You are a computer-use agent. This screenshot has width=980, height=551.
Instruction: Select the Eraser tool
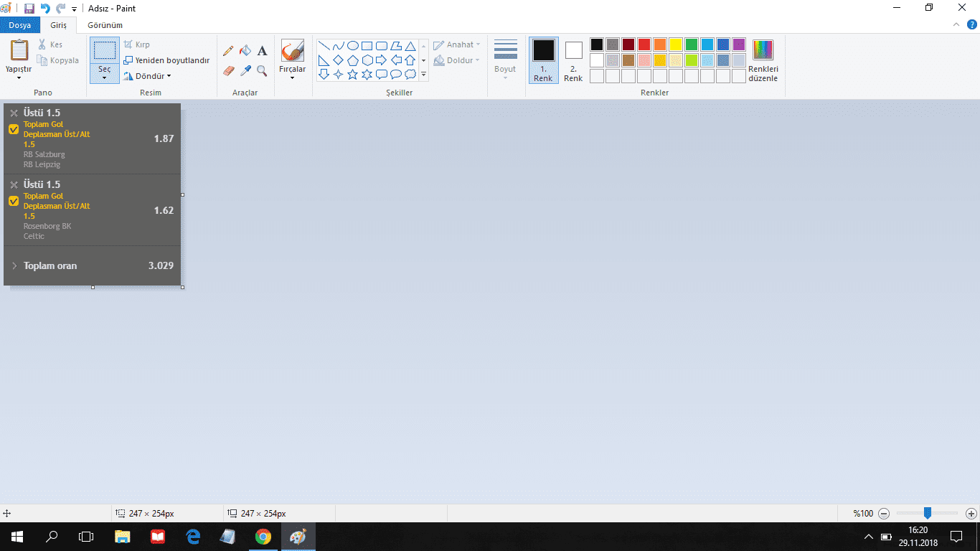click(228, 70)
